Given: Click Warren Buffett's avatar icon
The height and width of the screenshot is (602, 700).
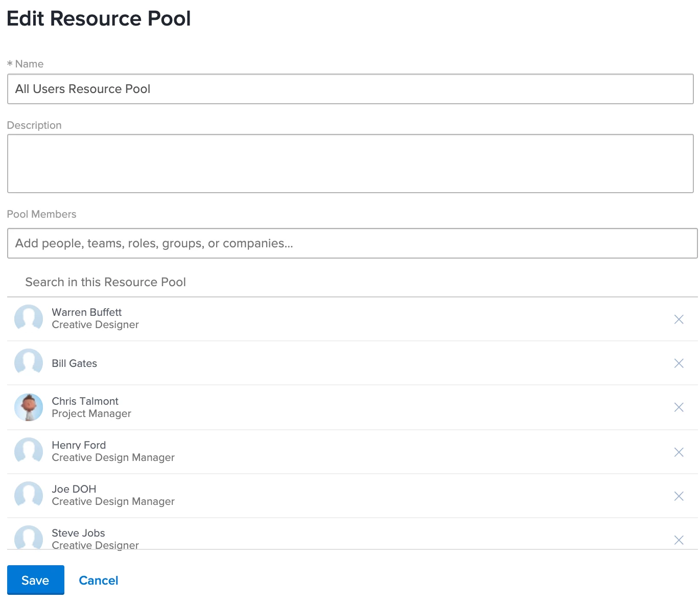Looking at the screenshot, I should click(x=29, y=319).
